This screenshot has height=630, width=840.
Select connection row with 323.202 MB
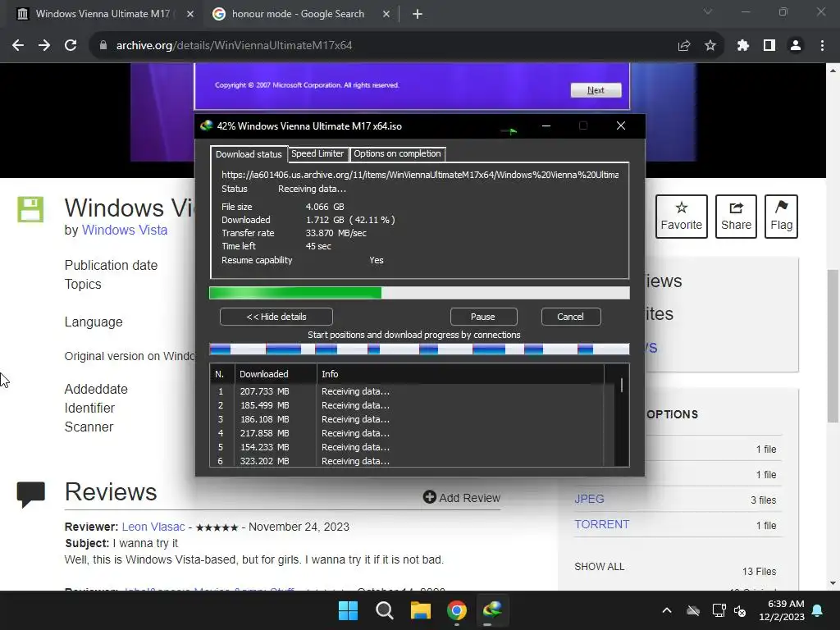click(x=407, y=461)
